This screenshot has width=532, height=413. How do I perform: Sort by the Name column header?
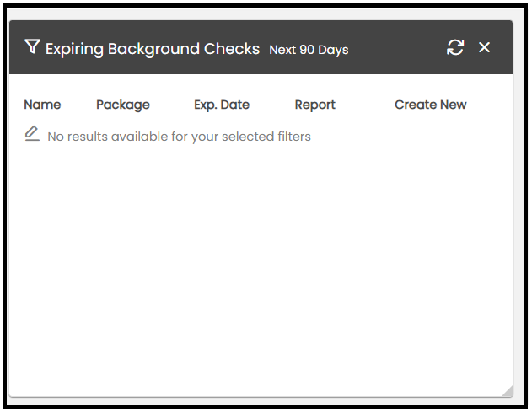42,105
